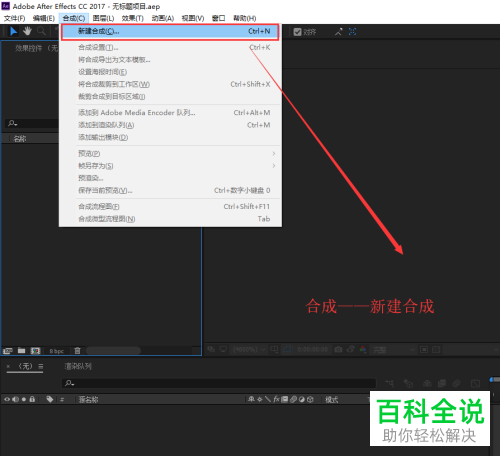Click the always preview this view icon
Screen dimensions: 500x456
click(x=211, y=349)
